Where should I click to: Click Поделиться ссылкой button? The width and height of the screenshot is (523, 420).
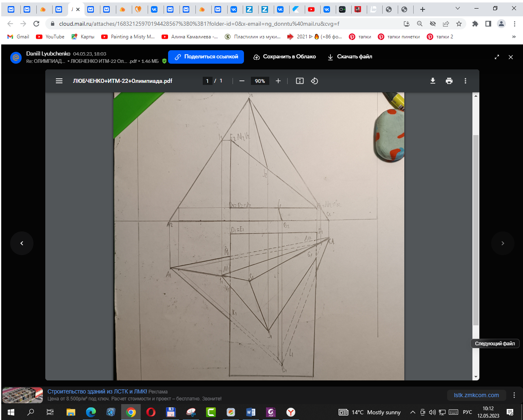click(x=206, y=57)
